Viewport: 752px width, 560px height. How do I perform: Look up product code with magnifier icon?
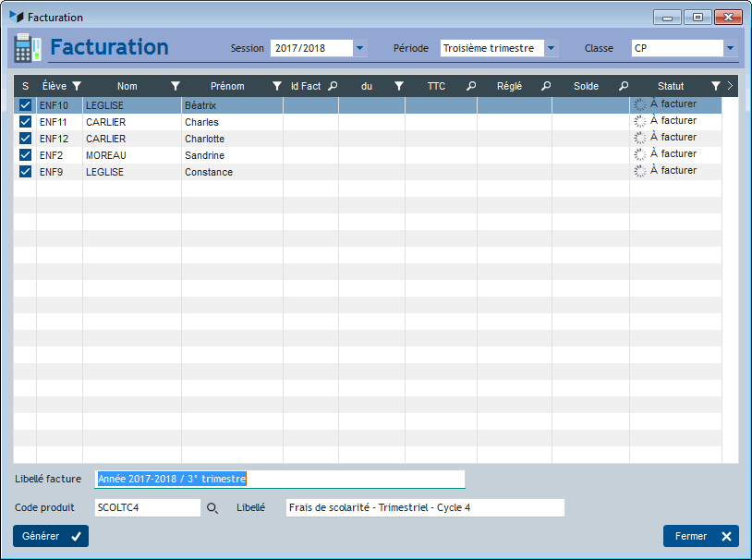[212, 508]
